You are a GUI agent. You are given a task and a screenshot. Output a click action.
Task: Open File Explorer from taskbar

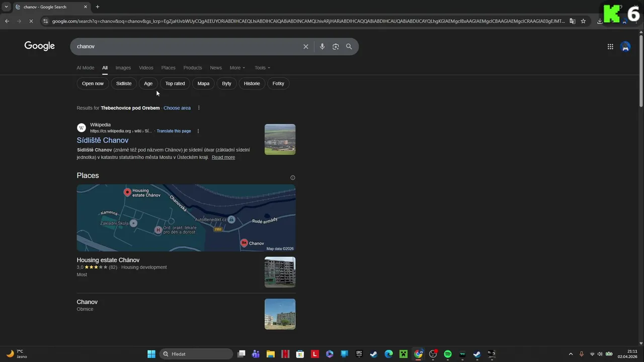271,354
